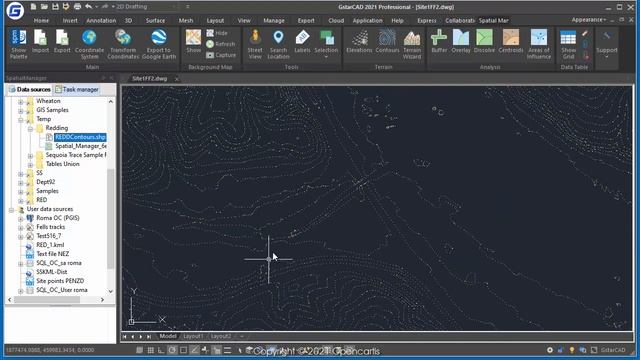Screen dimensions: 640x360
Task: Toggle ortho mode in status bar
Action: click(162, 350)
